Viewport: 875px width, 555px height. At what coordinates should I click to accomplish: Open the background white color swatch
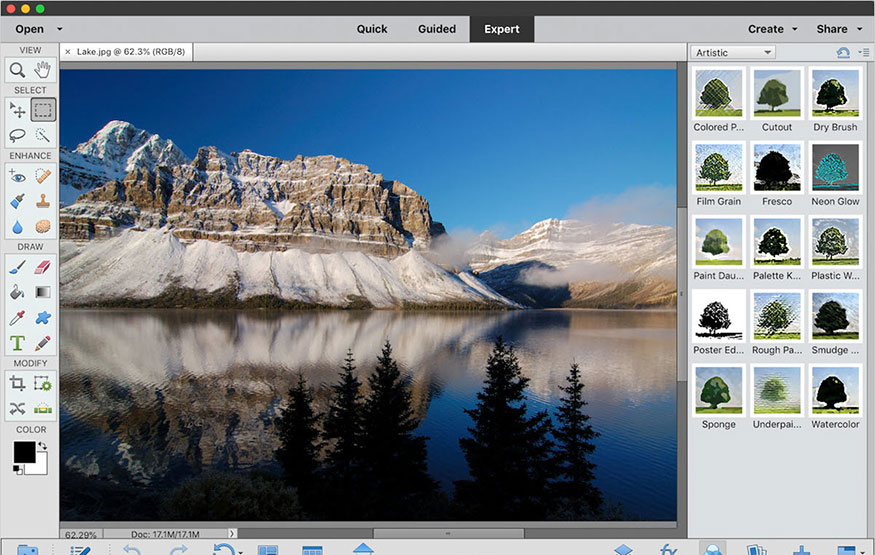[x=40, y=466]
